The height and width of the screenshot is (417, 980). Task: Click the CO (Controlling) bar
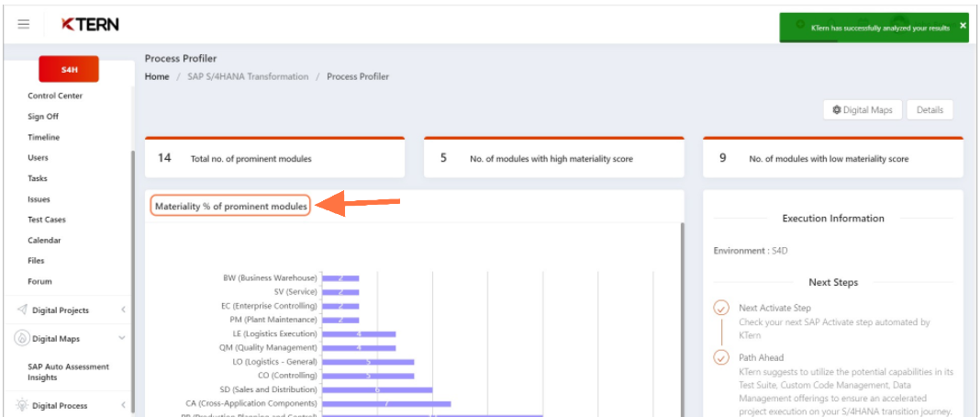368,376
